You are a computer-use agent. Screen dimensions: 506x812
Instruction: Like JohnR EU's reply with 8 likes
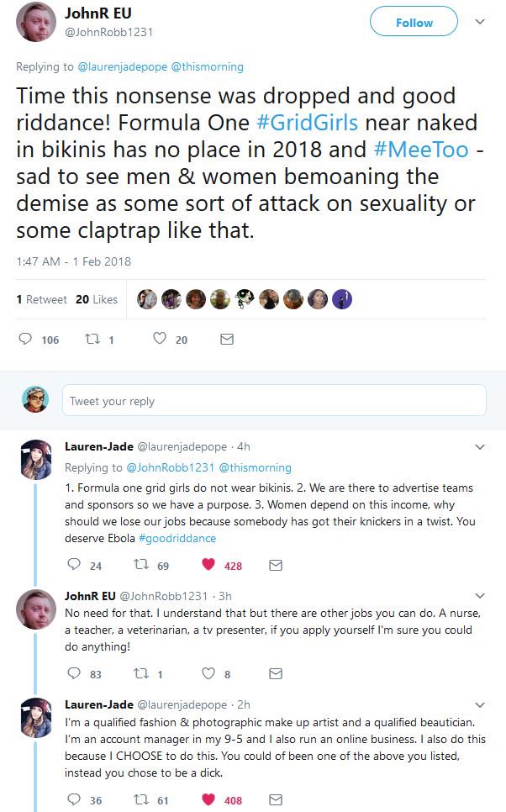coord(208,673)
